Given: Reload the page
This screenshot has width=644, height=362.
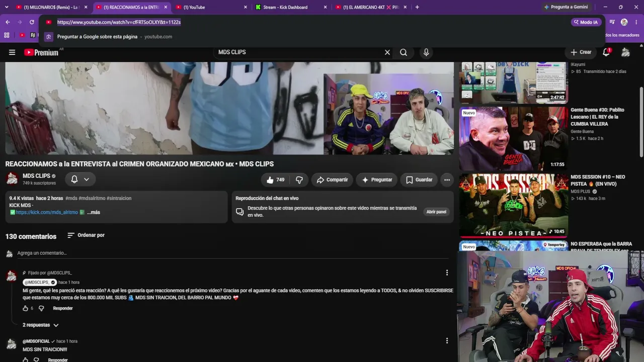Looking at the screenshot, I should (32, 22).
